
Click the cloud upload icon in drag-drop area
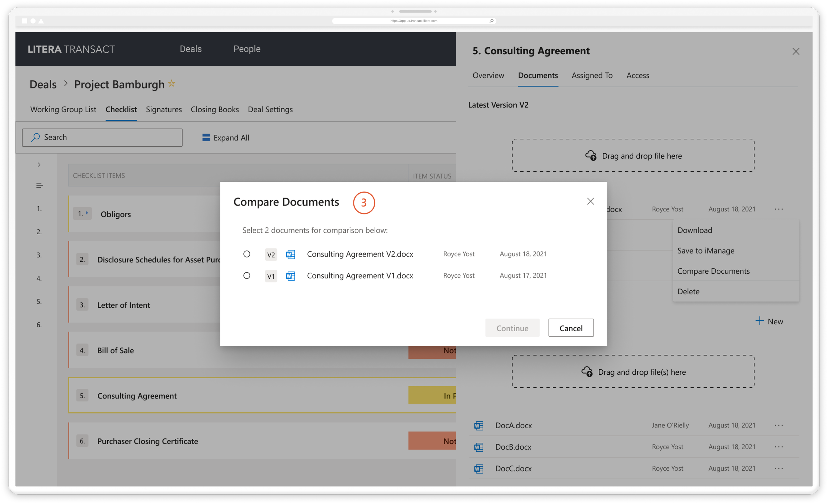[592, 155]
